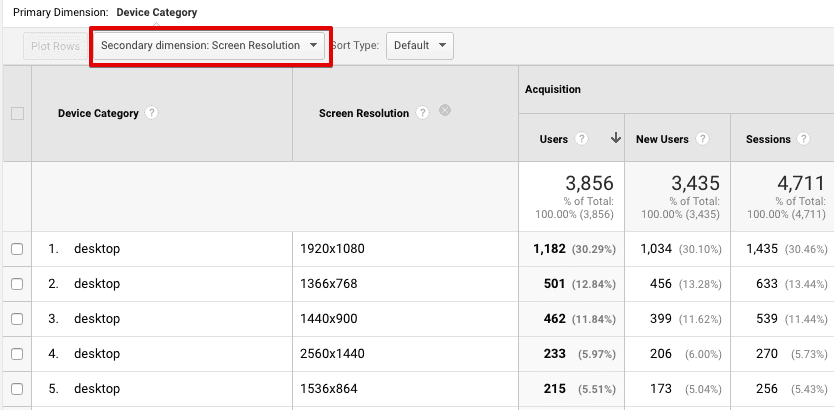Click the Sessions value 633
Image resolution: width=834 pixels, height=410 pixels.
point(767,283)
